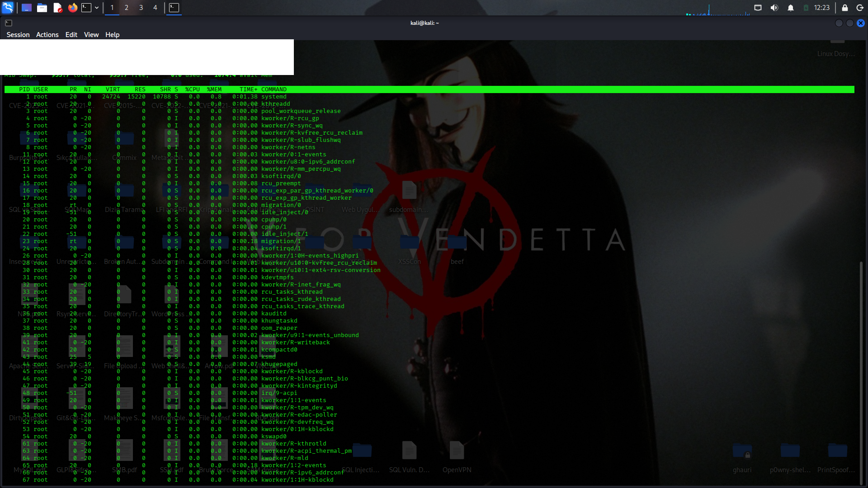This screenshot has height=488, width=868.
Task: Open the Edit menu
Action: click(71, 35)
